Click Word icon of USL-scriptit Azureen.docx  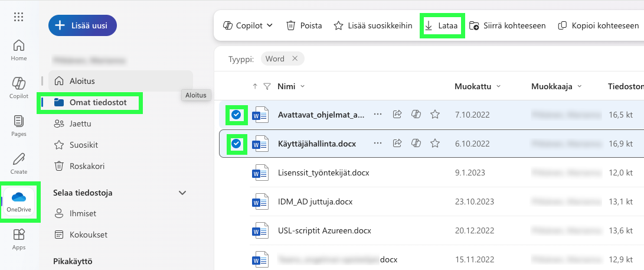(x=260, y=230)
